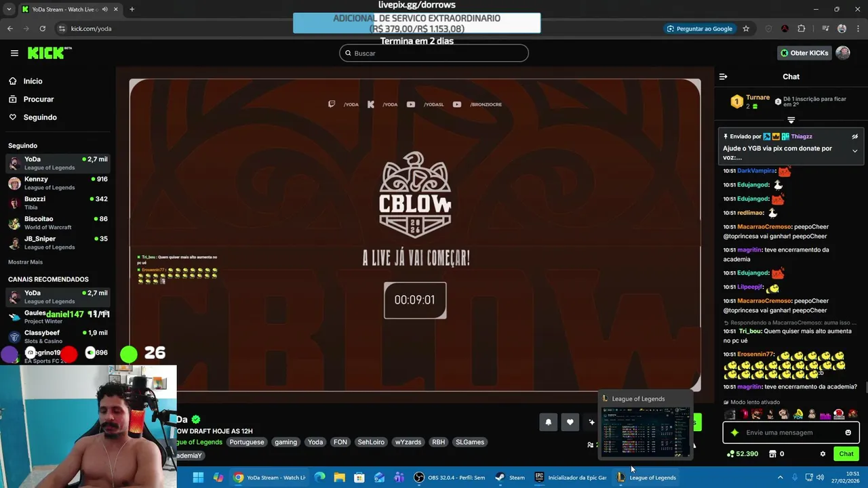Open the Kick hamburger menu
Viewport: 868px width, 488px height.
click(x=14, y=53)
